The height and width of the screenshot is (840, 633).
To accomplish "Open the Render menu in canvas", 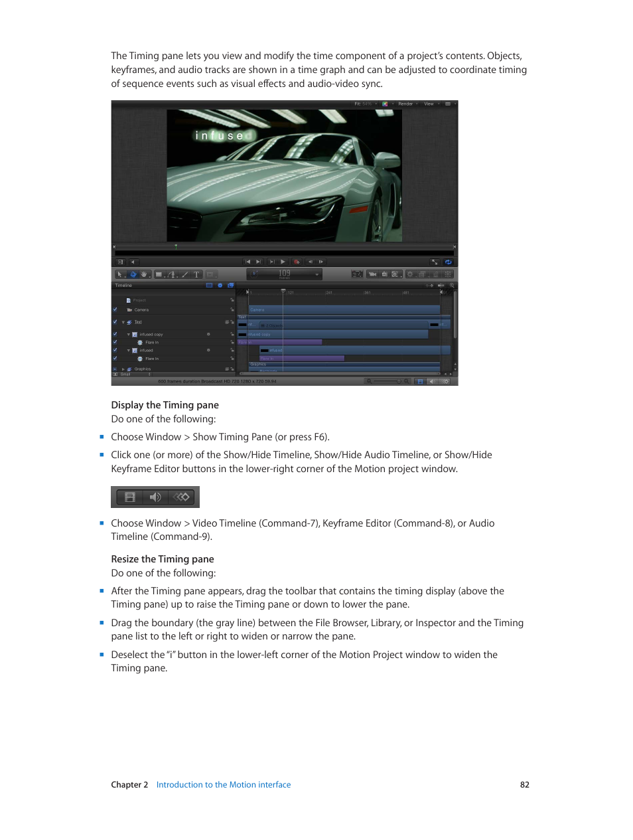I will (406, 104).
